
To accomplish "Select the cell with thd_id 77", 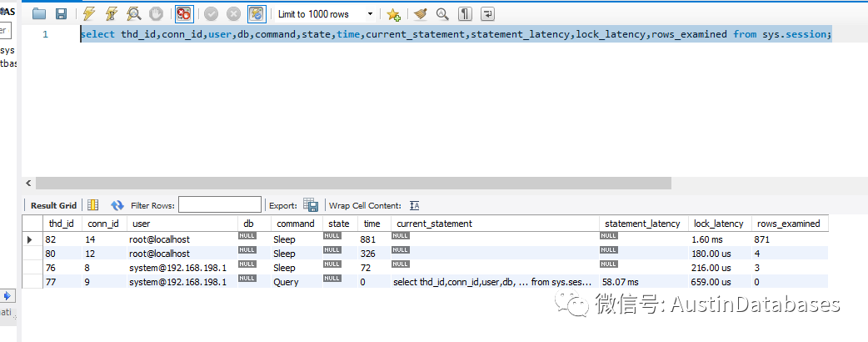I will pyautogui.click(x=62, y=282).
